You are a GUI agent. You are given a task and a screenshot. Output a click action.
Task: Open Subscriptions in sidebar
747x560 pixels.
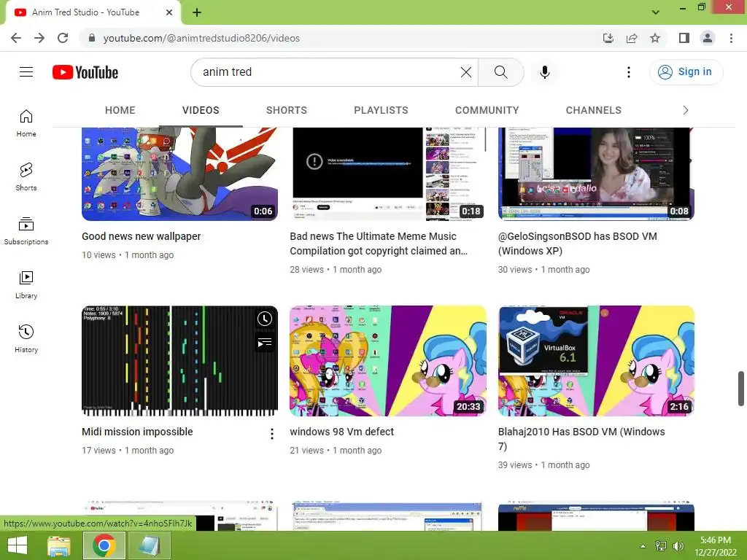[26, 231]
